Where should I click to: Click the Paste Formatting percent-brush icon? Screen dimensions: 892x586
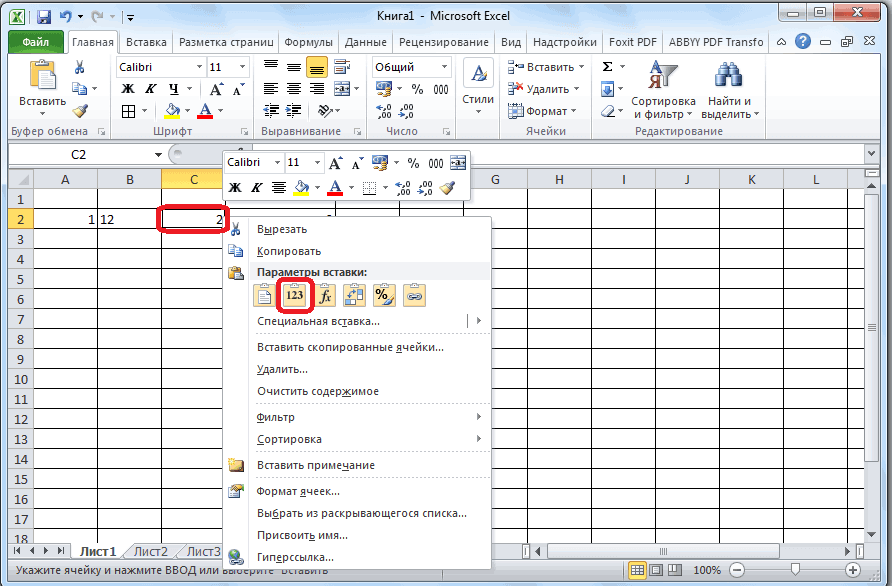point(384,295)
